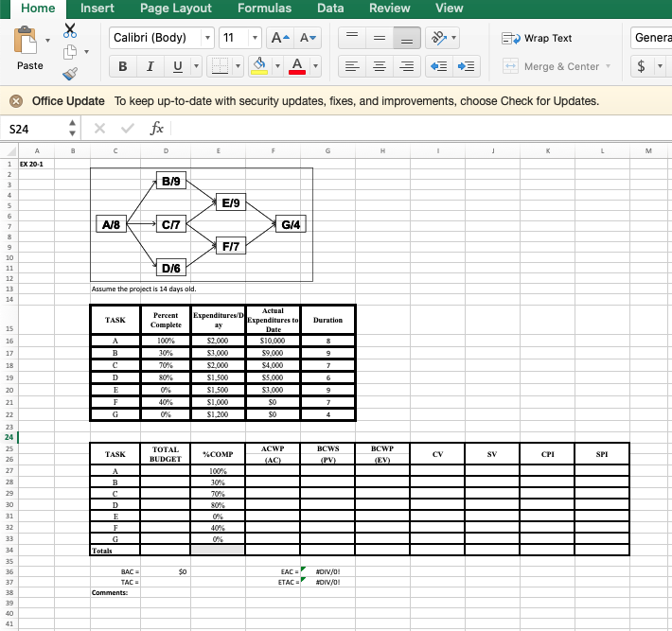Image resolution: width=672 pixels, height=631 pixels.
Task: Click into the formula bar input
Action: pos(420,128)
